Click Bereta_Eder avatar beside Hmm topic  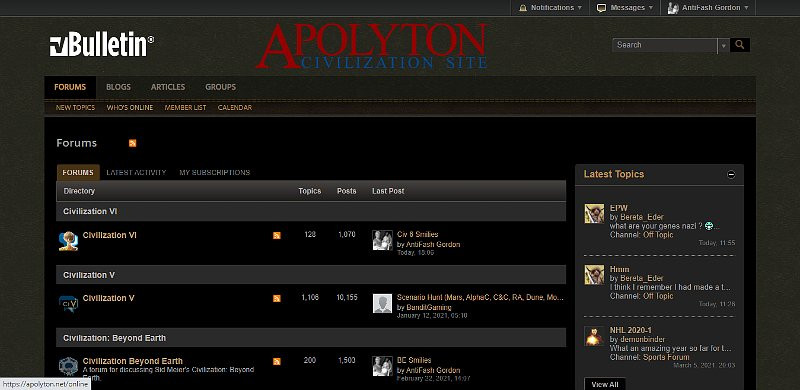594,275
